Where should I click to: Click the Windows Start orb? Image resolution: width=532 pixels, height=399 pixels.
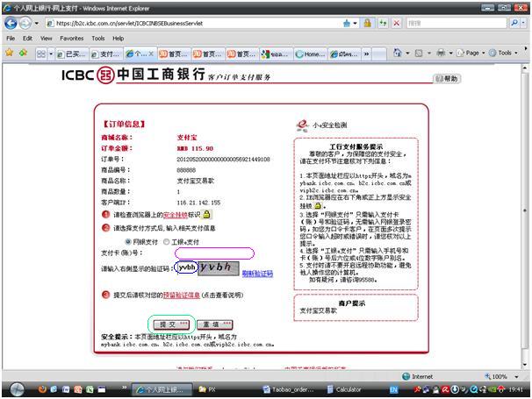(x=17, y=389)
